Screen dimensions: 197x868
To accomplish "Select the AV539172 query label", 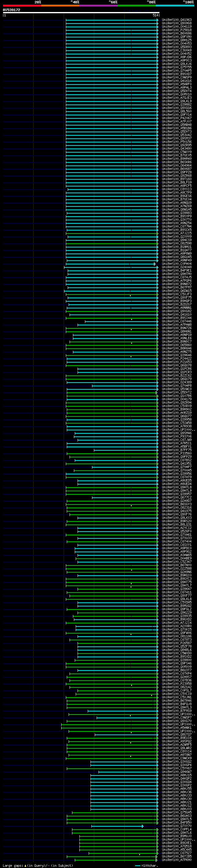I will pos(11,10).
